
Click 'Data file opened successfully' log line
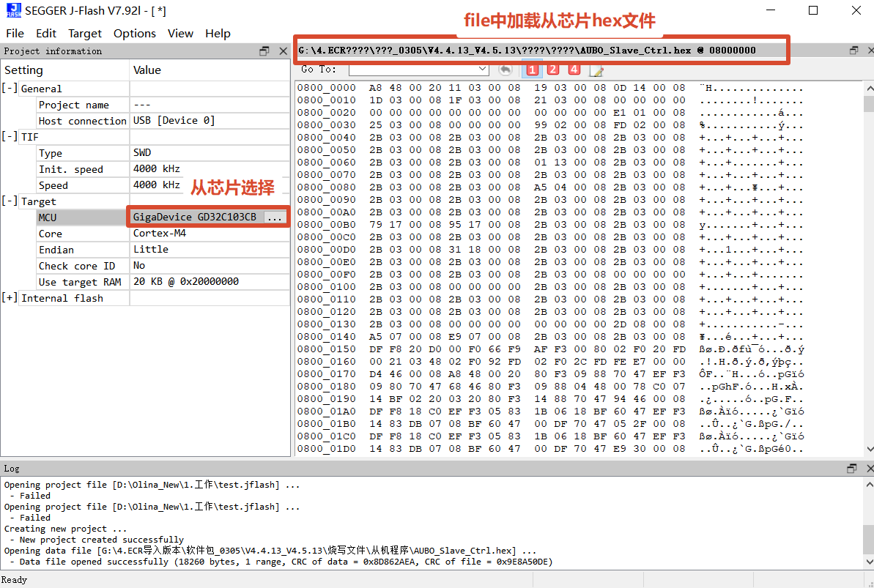pos(286,562)
